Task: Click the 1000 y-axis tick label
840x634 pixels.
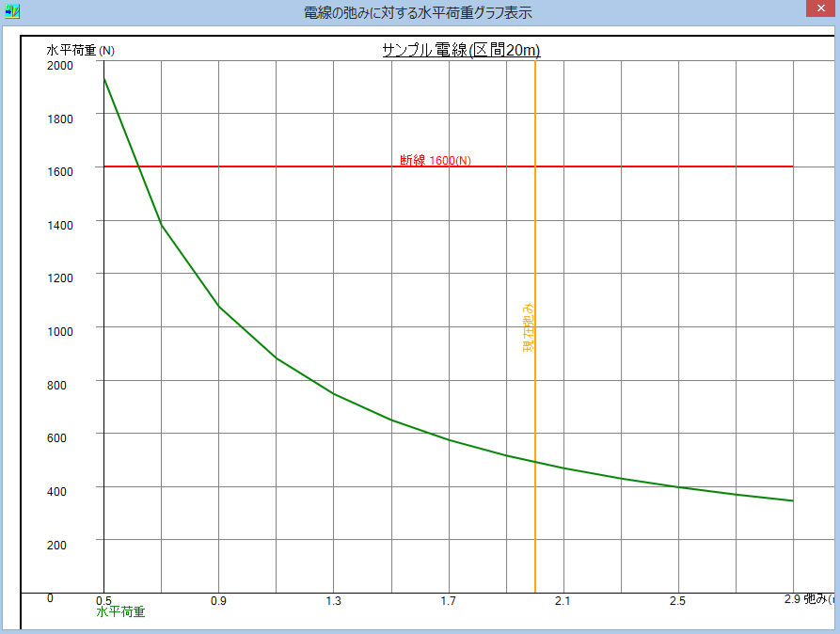Action: [x=59, y=329]
